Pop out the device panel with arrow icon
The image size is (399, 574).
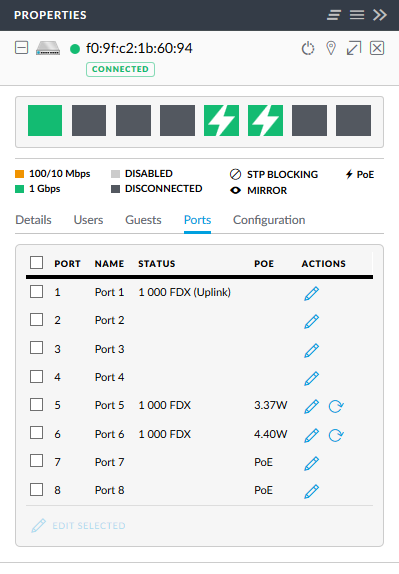coord(354,48)
